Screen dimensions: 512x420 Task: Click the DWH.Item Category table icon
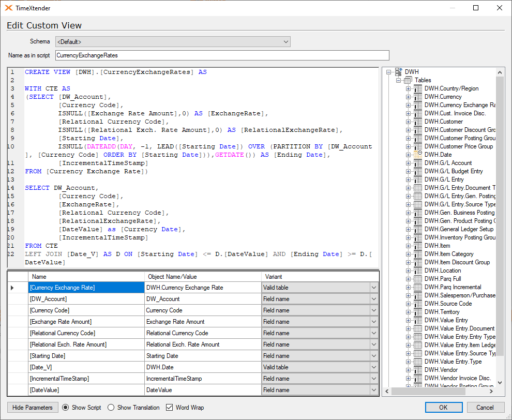[418, 254]
